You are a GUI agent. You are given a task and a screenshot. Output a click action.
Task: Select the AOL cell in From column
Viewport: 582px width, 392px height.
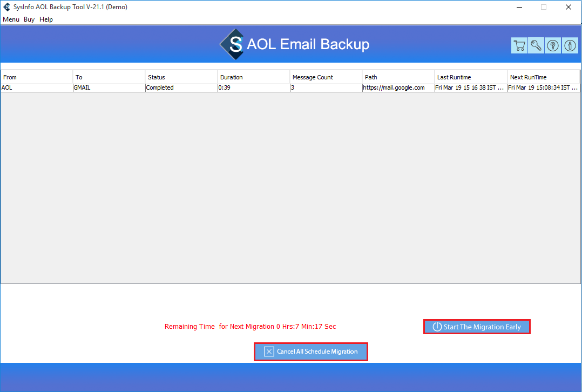pyautogui.click(x=37, y=87)
